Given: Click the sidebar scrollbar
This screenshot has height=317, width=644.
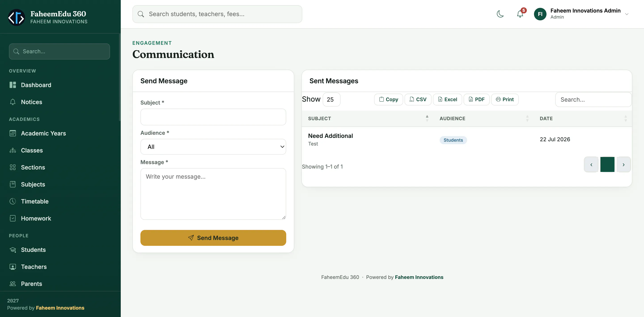Looking at the screenshot, I should (x=120, y=77).
